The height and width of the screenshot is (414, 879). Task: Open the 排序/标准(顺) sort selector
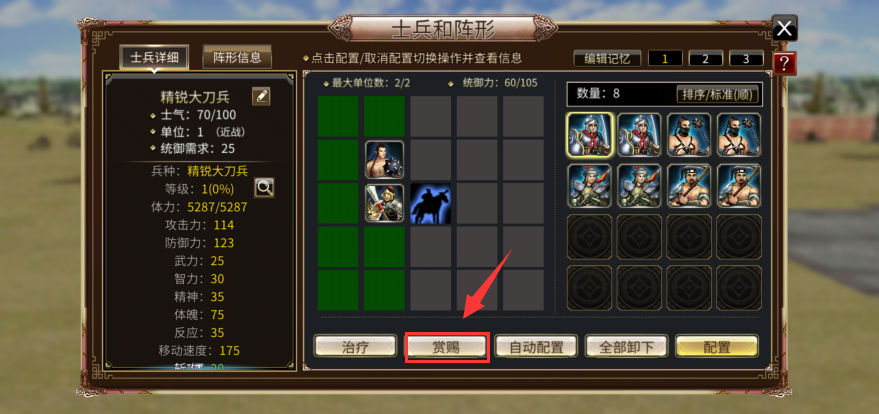719,94
